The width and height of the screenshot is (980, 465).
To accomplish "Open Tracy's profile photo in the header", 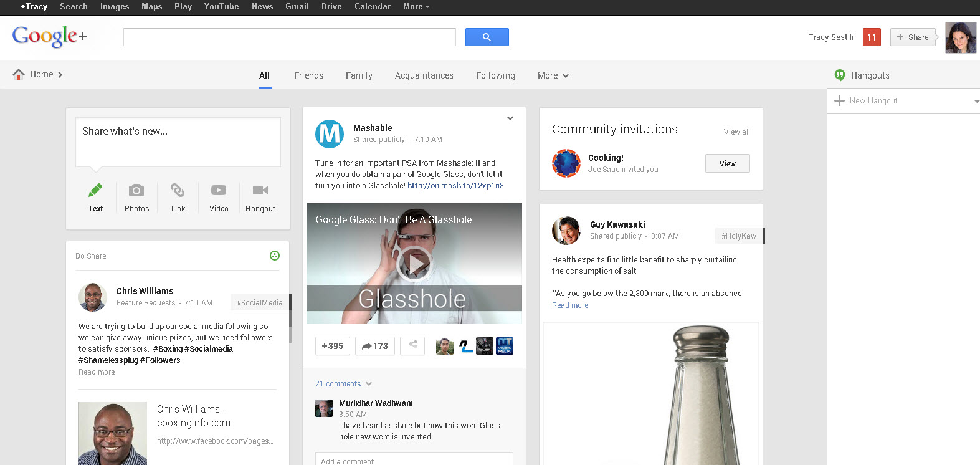I will point(961,37).
